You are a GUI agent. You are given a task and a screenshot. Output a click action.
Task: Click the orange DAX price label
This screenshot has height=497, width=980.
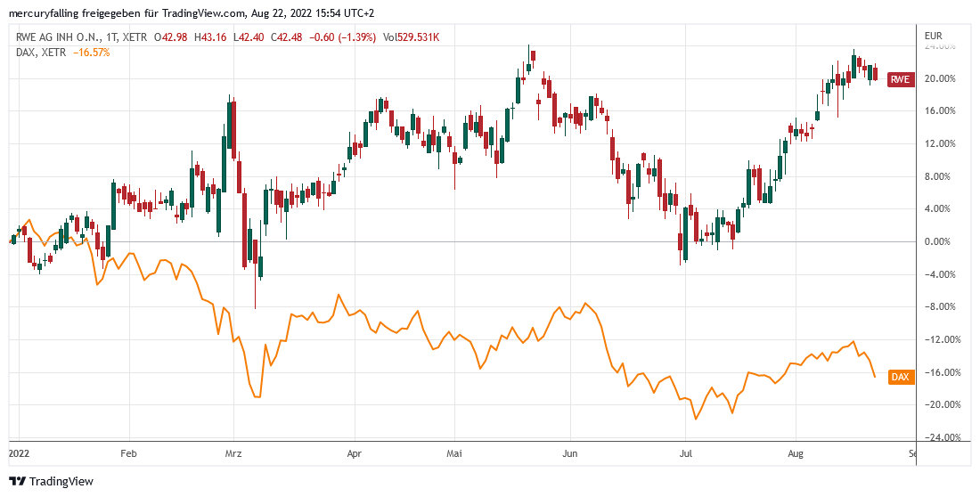(x=901, y=378)
